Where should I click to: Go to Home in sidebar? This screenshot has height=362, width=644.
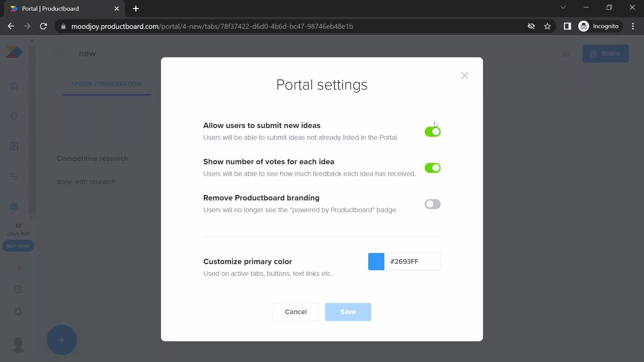(14, 86)
